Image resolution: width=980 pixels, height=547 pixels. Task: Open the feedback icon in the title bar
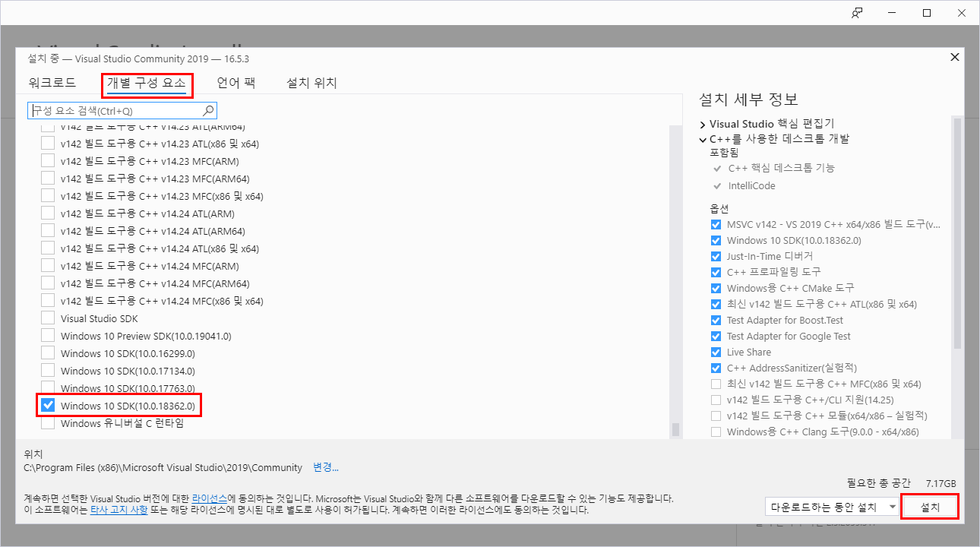click(x=857, y=12)
